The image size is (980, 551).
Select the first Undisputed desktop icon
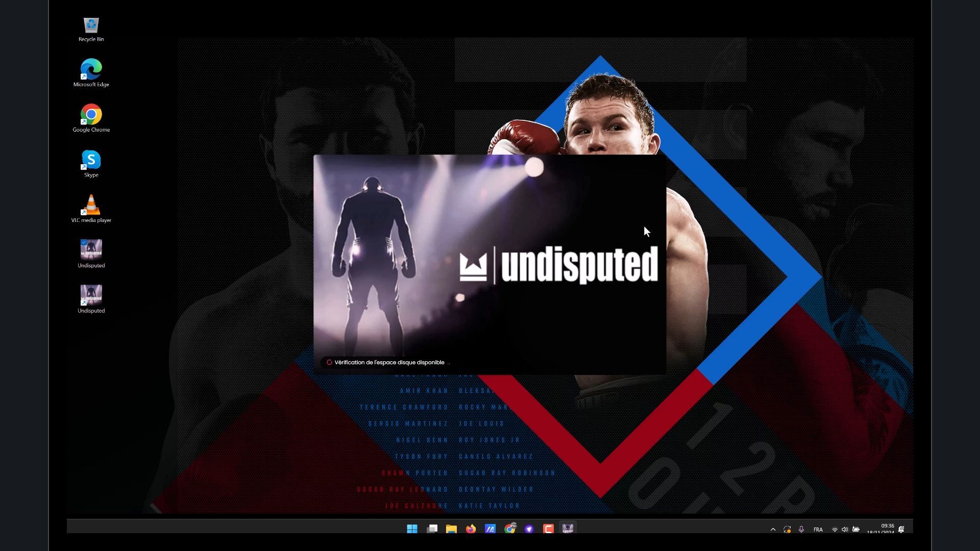pyautogui.click(x=91, y=254)
